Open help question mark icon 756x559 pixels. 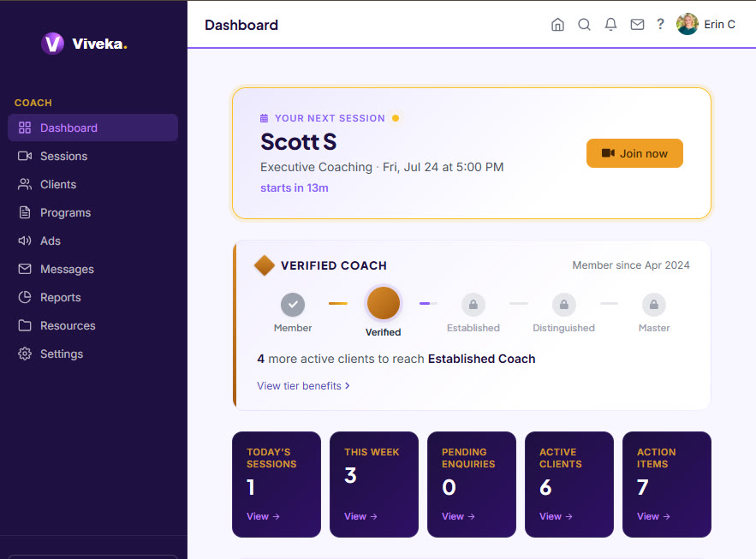click(x=660, y=24)
